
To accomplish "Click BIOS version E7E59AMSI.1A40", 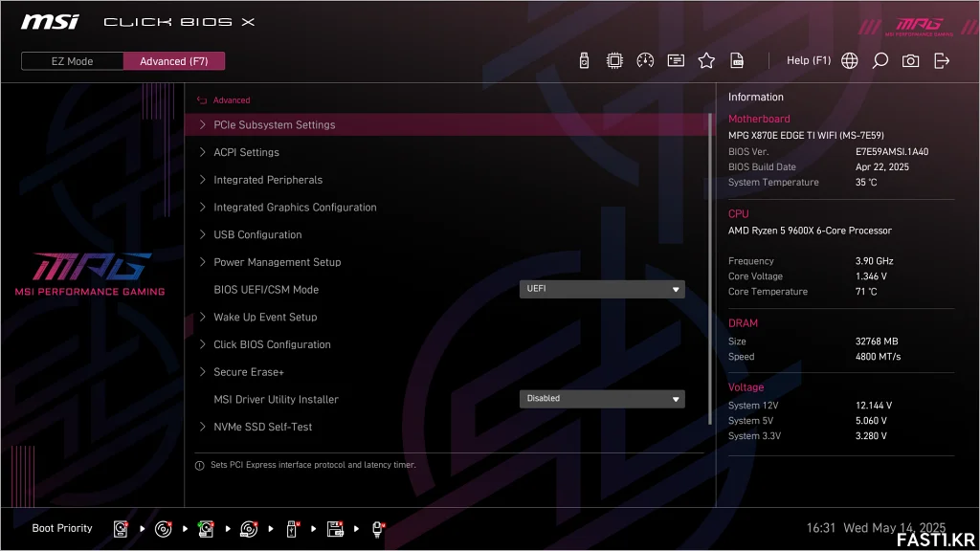I will tap(892, 152).
